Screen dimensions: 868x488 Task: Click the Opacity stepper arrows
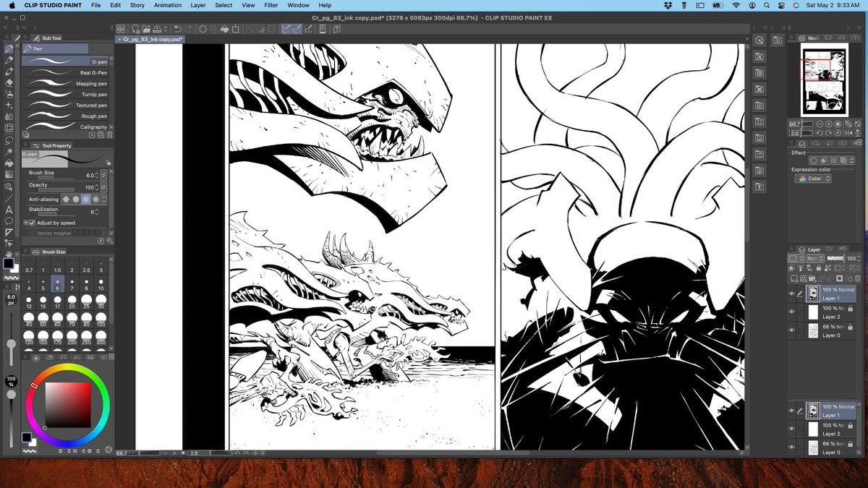[96, 187]
